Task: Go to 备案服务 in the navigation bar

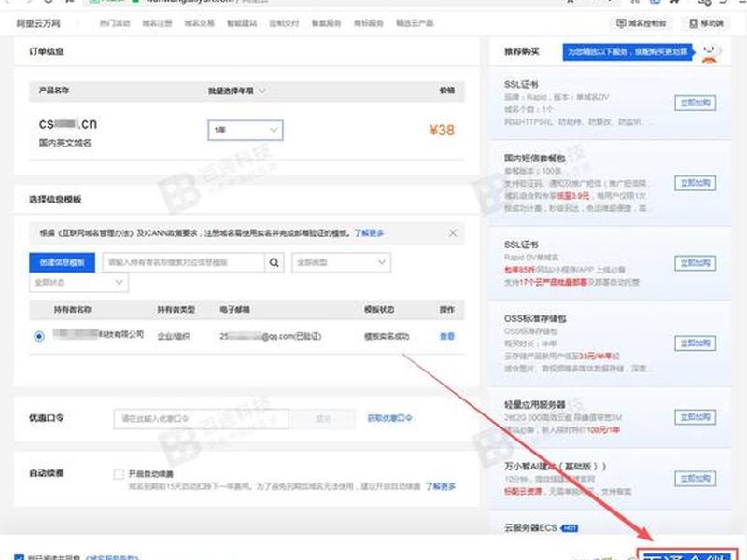Action: click(326, 22)
